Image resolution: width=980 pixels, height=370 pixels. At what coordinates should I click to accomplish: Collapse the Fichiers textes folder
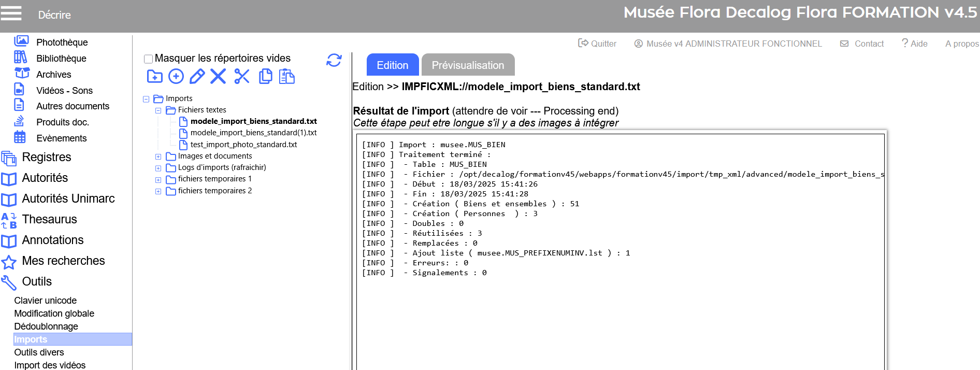[158, 110]
